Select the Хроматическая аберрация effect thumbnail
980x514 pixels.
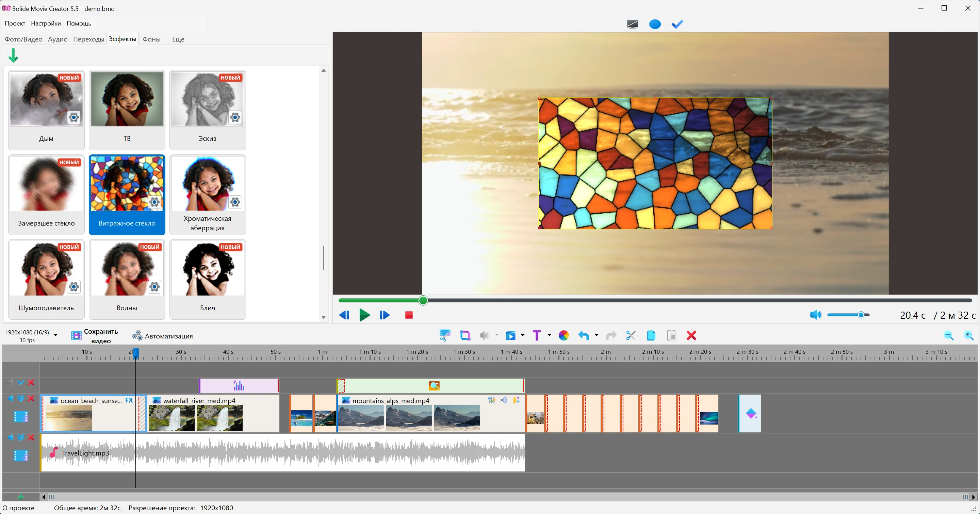207,184
